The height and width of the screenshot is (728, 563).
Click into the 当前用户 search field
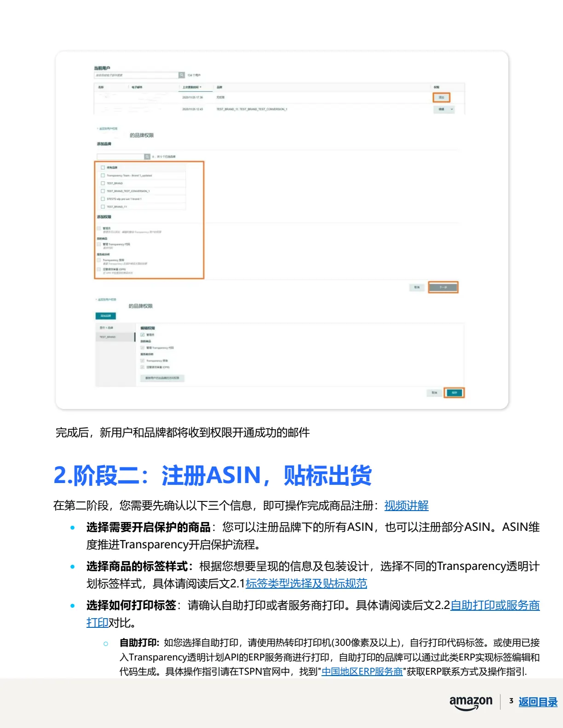point(136,75)
